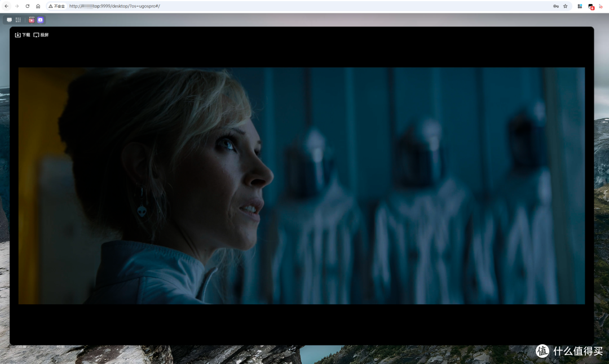The height and width of the screenshot is (364, 609).
Task: Reload the current page
Action: click(x=27, y=6)
